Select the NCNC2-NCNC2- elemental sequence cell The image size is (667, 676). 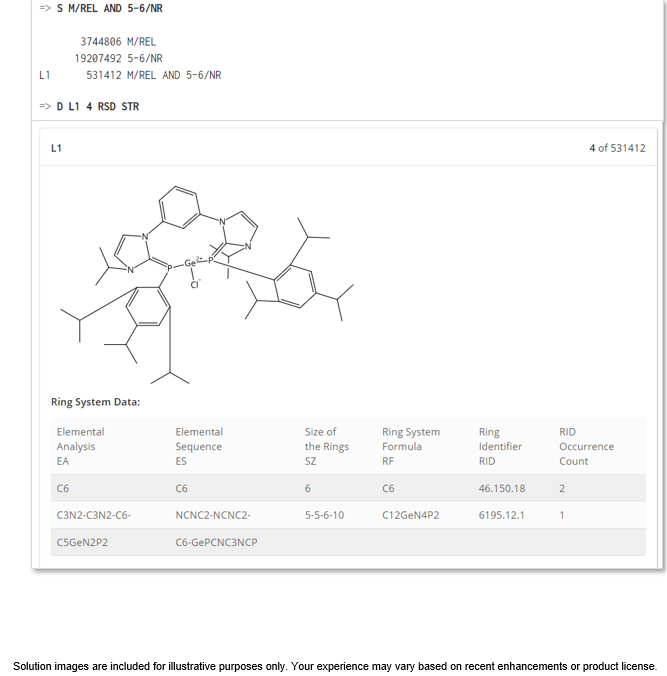click(x=213, y=515)
